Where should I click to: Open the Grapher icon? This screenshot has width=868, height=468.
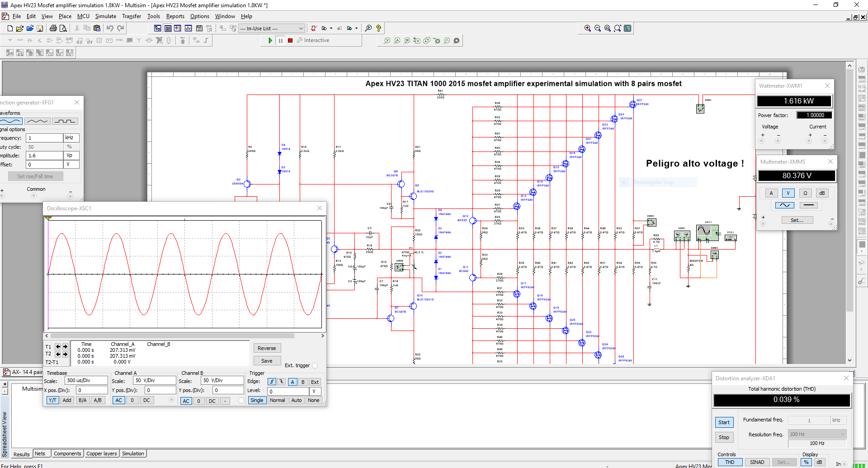point(189,28)
